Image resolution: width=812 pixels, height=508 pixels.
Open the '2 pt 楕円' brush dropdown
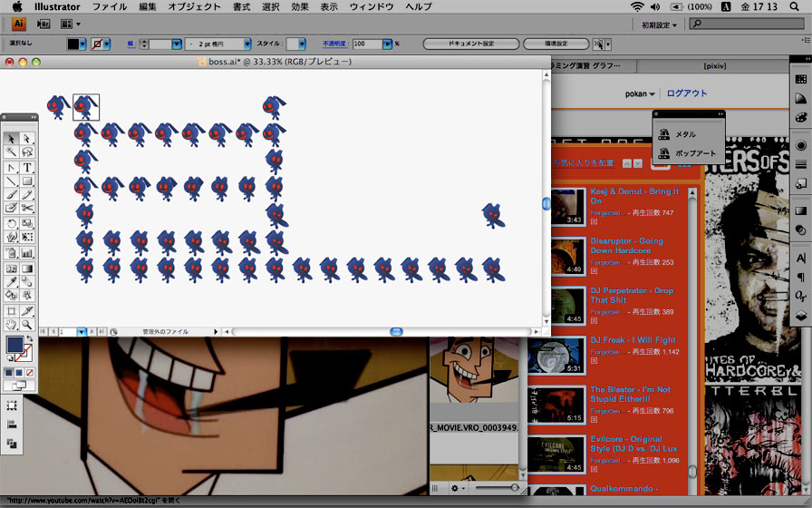[x=247, y=44]
